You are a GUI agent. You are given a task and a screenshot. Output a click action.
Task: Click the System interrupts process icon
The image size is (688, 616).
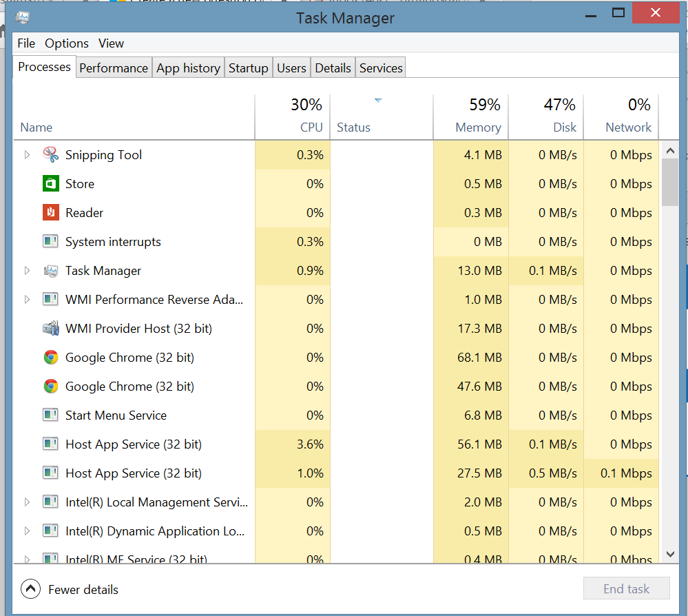[50, 241]
